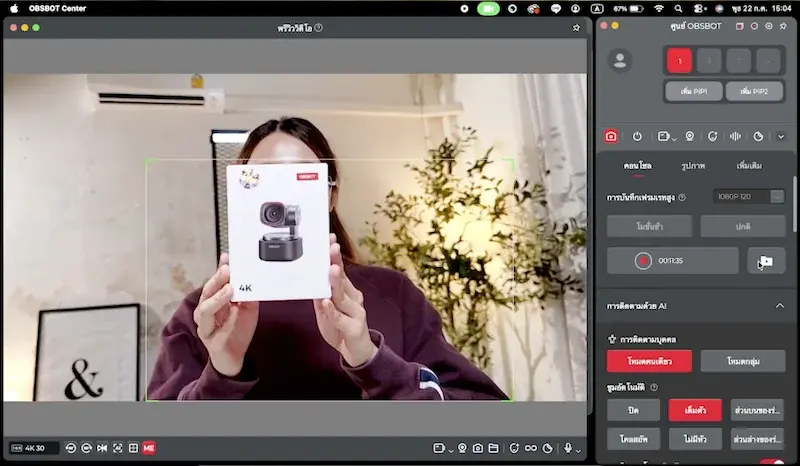Viewport: 800px width, 466px height.
Task: Click the PIP1 add button
Action: point(694,91)
